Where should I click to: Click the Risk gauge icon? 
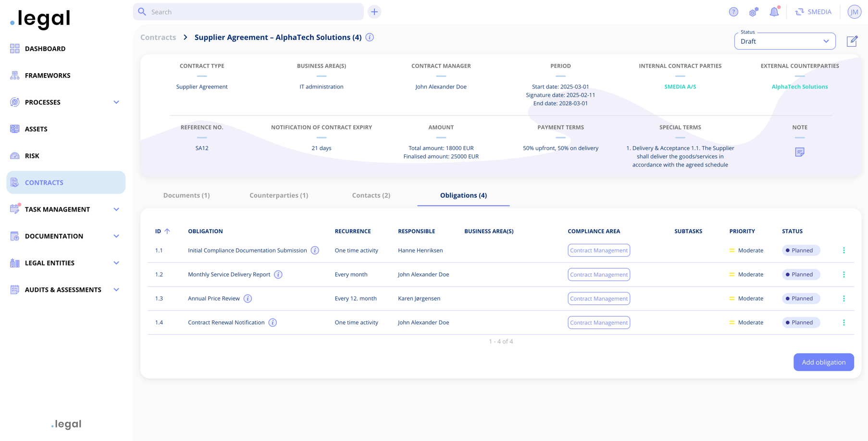coord(15,156)
